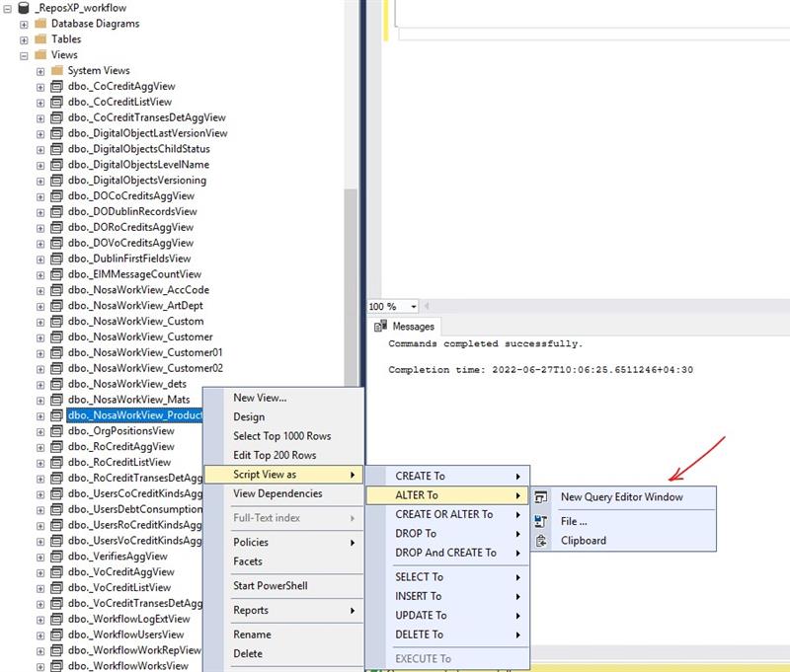Image resolution: width=790 pixels, height=672 pixels.
Task: Click the Clipboard icon in submenu
Action: point(541,541)
